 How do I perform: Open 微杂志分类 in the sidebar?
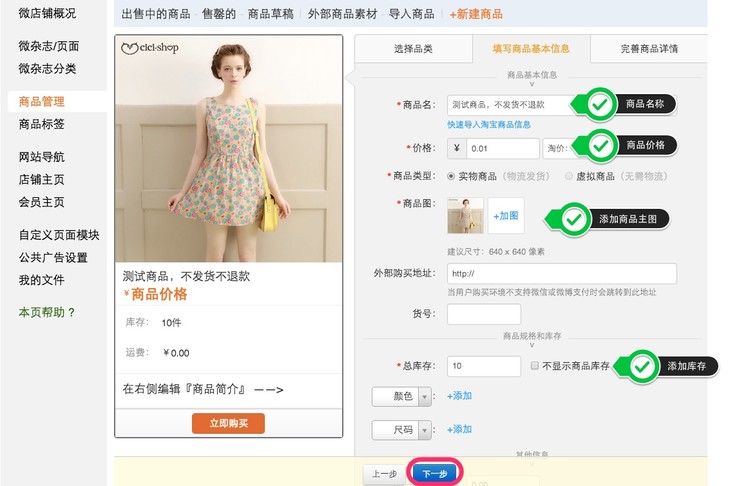tap(47, 69)
